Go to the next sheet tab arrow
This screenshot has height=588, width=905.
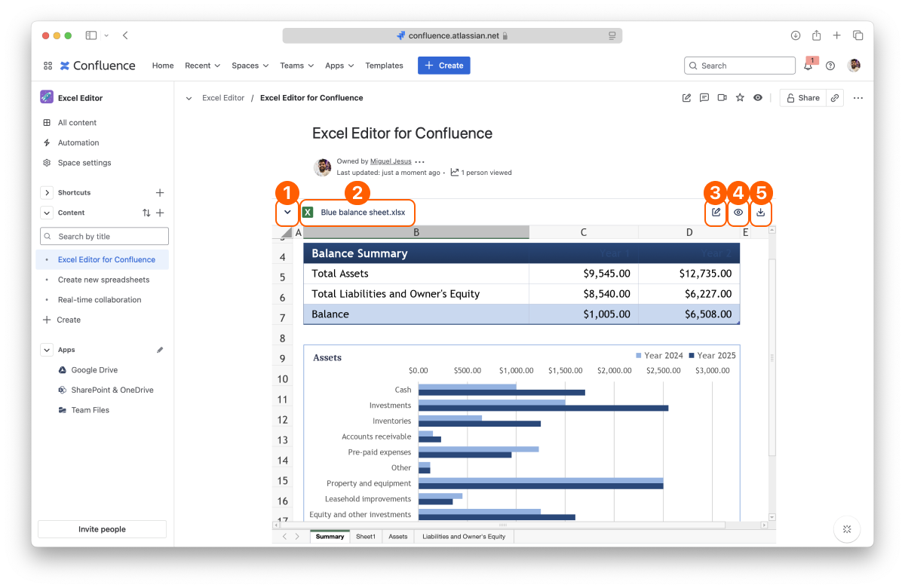click(x=298, y=537)
